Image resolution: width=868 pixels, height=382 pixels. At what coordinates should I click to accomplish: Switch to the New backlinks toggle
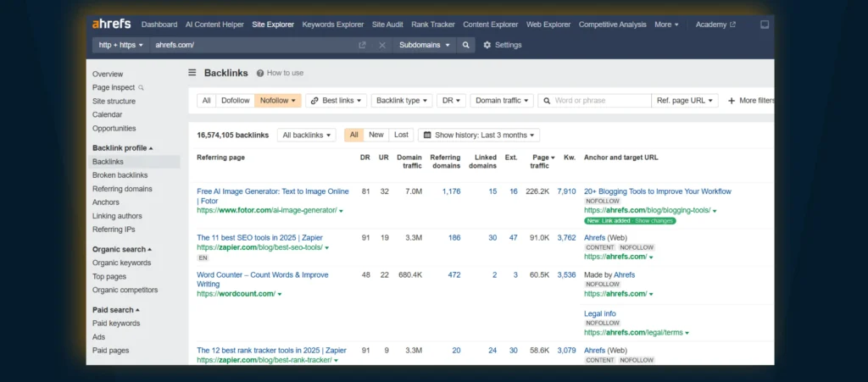376,135
